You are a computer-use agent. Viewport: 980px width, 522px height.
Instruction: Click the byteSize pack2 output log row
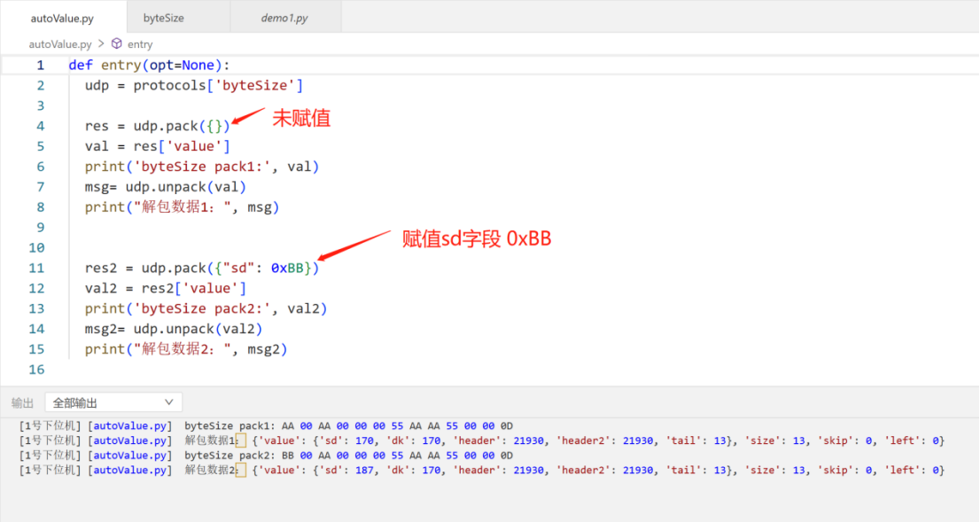(x=266, y=456)
